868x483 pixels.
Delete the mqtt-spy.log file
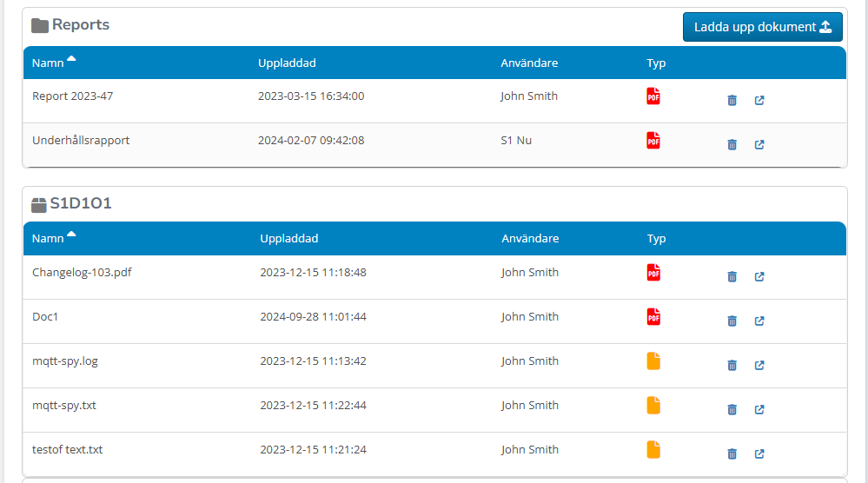click(x=732, y=366)
